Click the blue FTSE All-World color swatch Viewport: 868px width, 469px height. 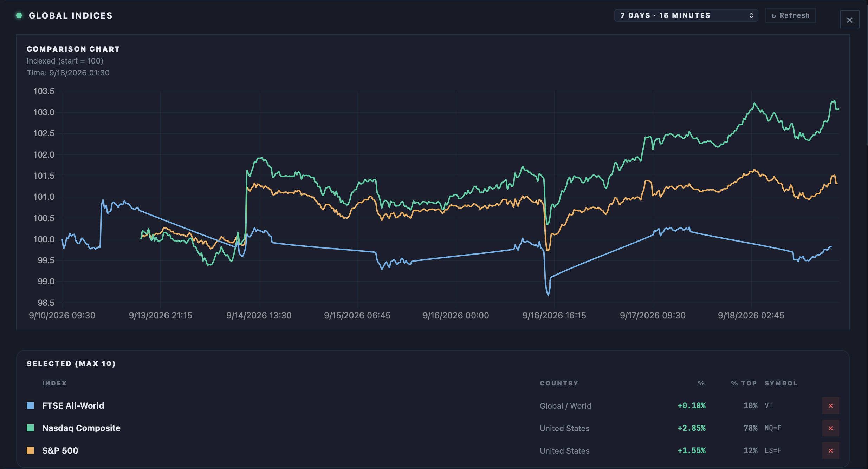click(30, 406)
